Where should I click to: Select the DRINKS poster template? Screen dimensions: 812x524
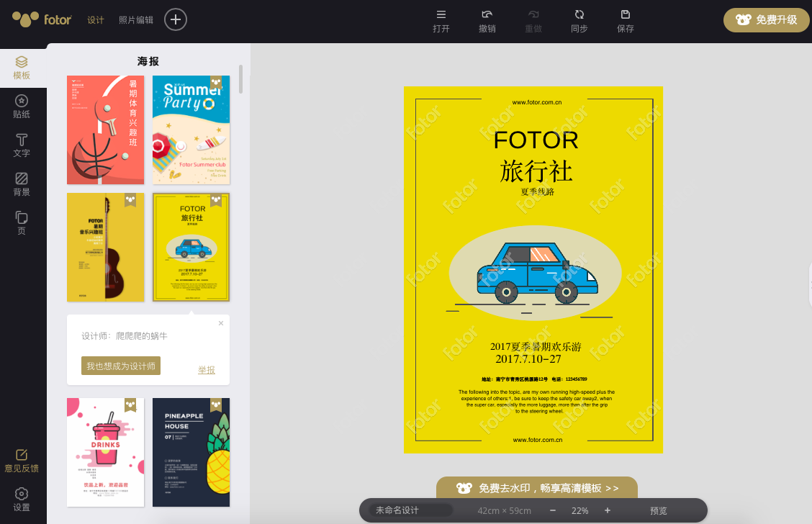coord(106,452)
